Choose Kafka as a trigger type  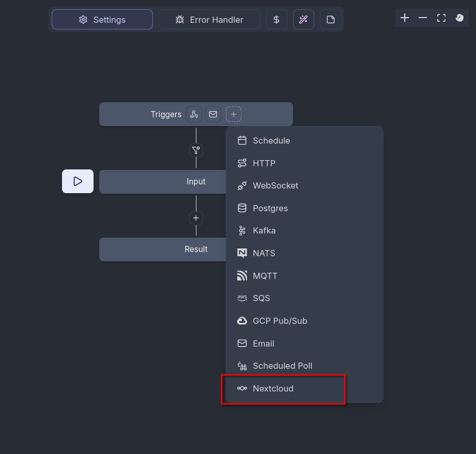point(265,230)
